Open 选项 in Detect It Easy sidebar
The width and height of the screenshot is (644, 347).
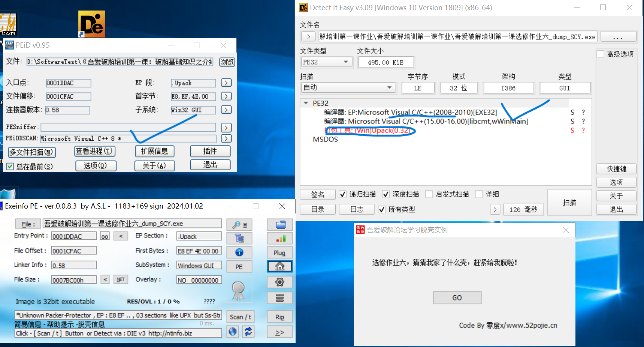[616, 182]
